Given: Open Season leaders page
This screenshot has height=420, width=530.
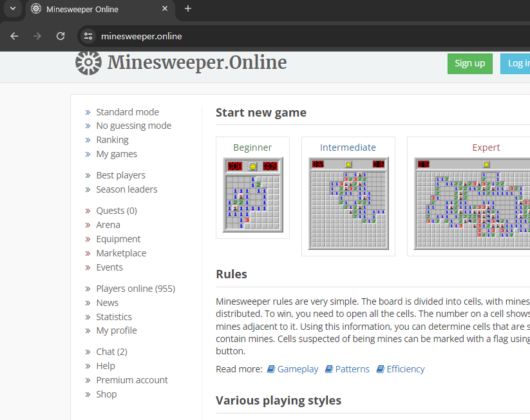Looking at the screenshot, I should (x=127, y=189).
